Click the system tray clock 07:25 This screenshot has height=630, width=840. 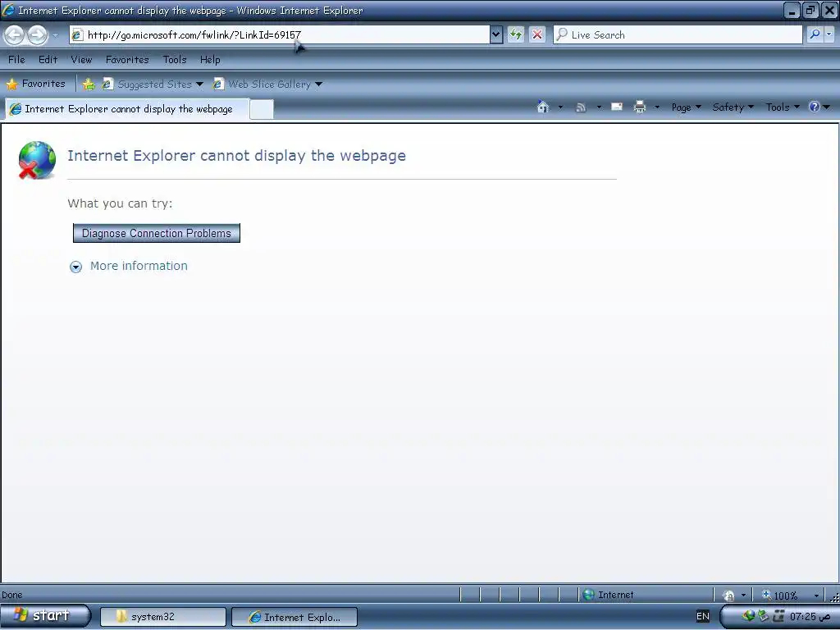810,617
